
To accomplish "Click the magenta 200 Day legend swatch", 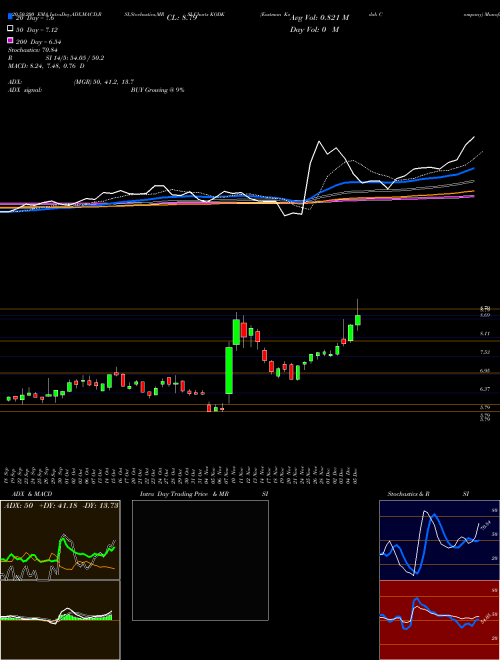I will pos(10,40).
